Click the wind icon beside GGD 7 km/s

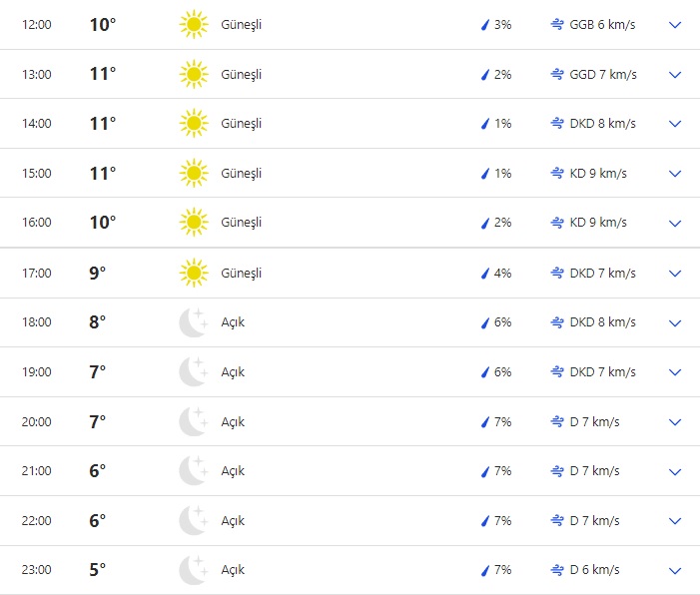557,75
